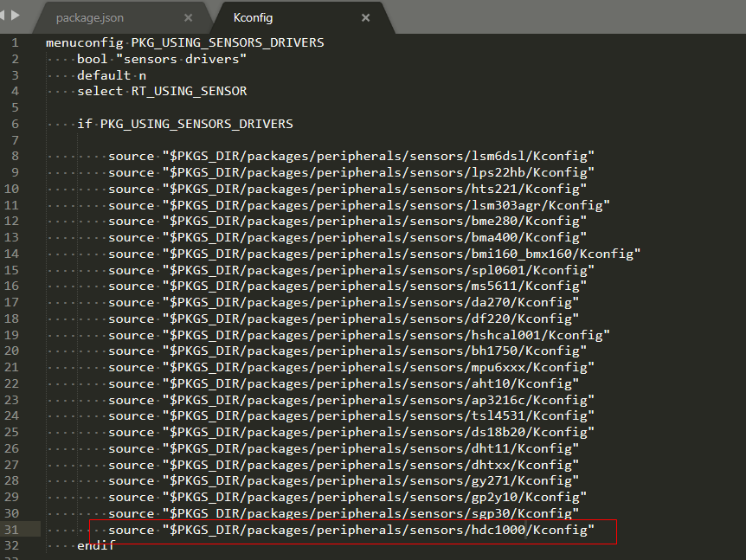746x560 pixels.
Task: Click line number 6 in gutter
Action: [16, 124]
